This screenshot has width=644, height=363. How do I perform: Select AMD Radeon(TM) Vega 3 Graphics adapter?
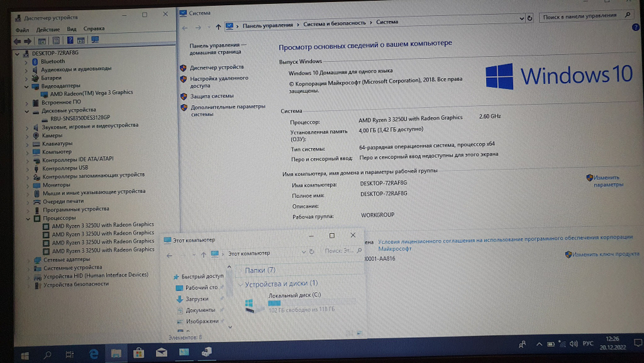pos(91,93)
